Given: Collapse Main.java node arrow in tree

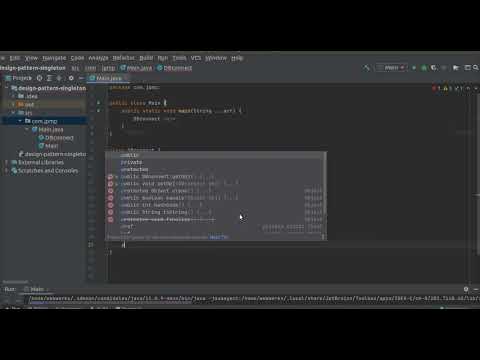Looking at the screenshot, I should 27,129.
